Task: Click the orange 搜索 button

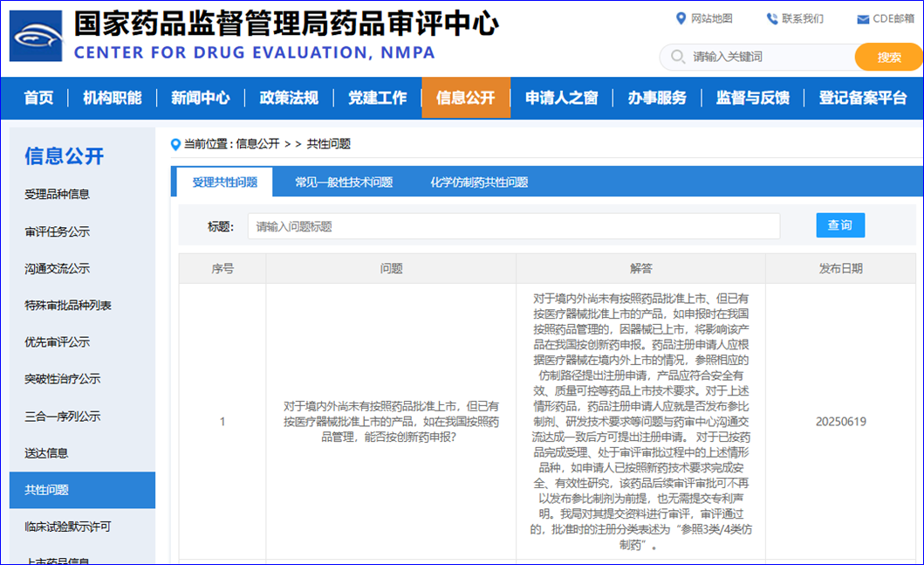Action: (x=888, y=58)
